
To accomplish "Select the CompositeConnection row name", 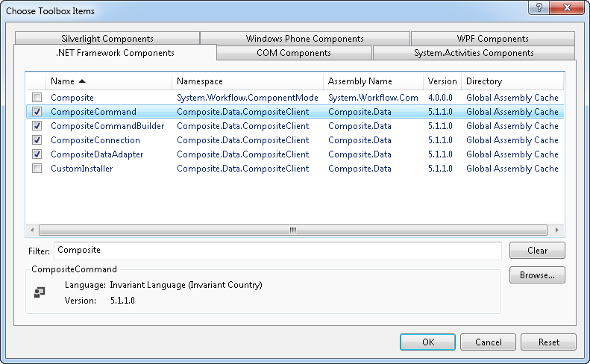I will pyautogui.click(x=95, y=140).
